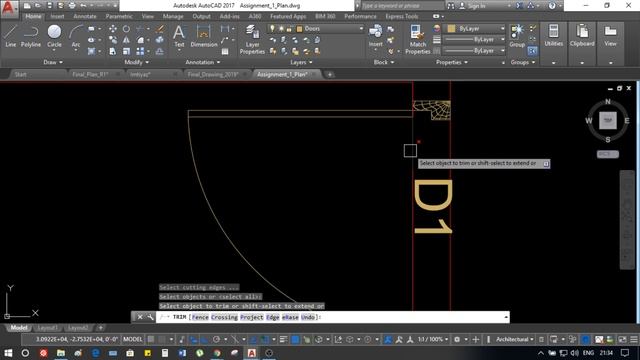Click the new drawing tab plus button
This screenshot has height=360, width=640.
tap(330, 74)
